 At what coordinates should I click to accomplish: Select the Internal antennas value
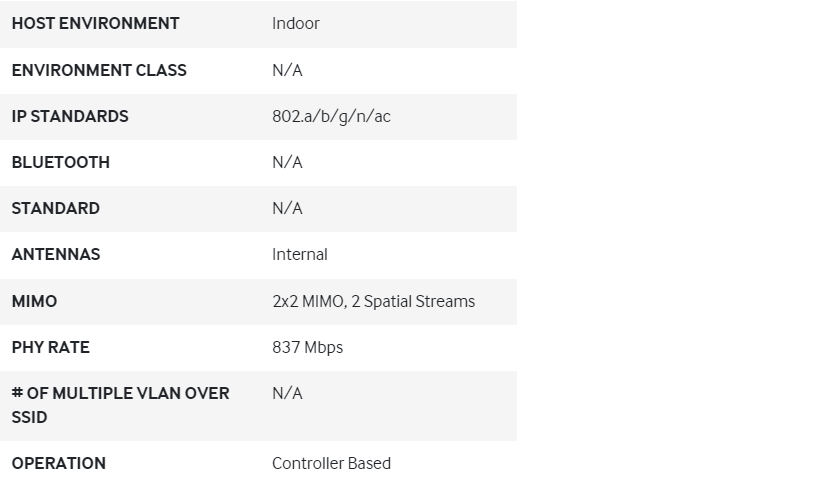(x=299, y=254)
